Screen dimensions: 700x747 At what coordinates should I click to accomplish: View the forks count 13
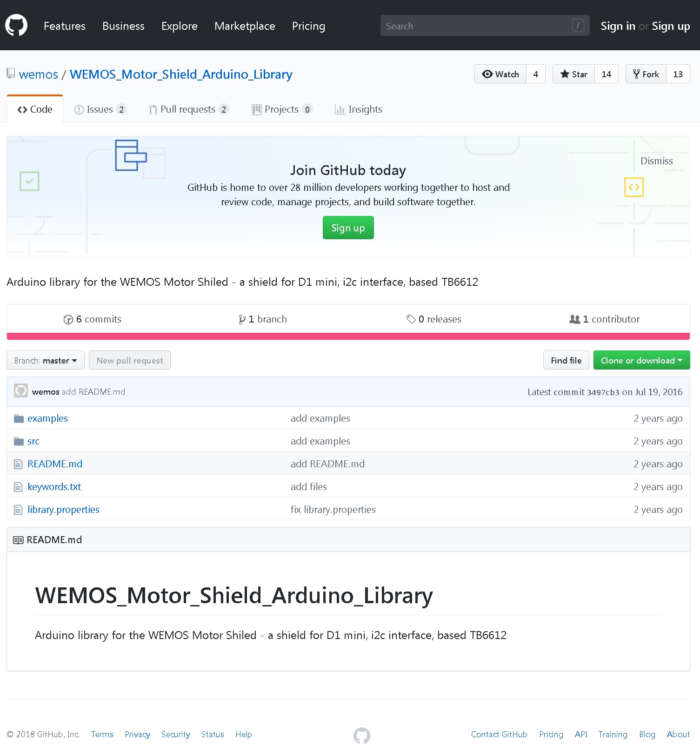pyautogui.click(x=678, y=74)
